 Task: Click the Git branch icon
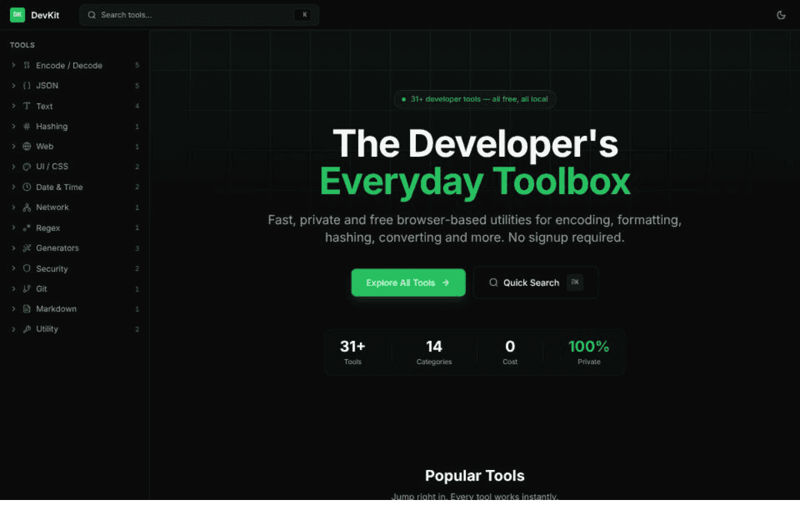27,289
